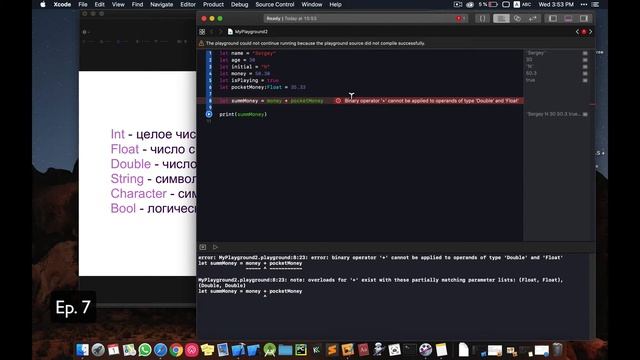The image size is (640, 360).
Task: Open the Source Control menu
Action: [275, 4]
